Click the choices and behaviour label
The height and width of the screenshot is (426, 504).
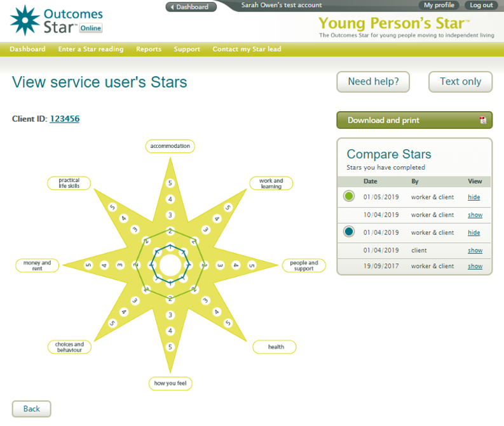(x=69, y=347)
